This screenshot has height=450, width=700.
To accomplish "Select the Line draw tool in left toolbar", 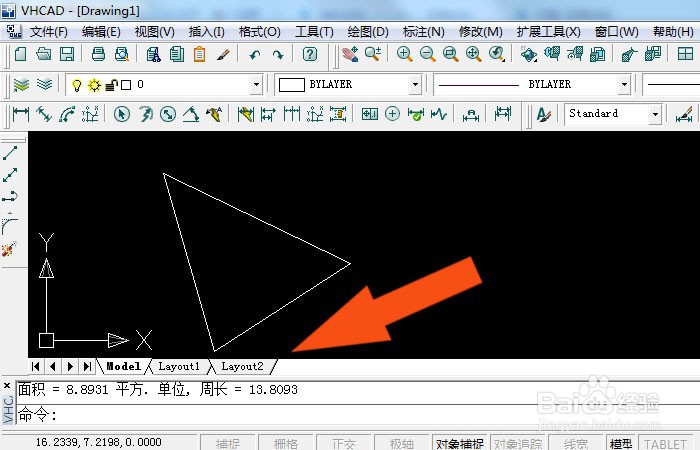I will point(10,153).
